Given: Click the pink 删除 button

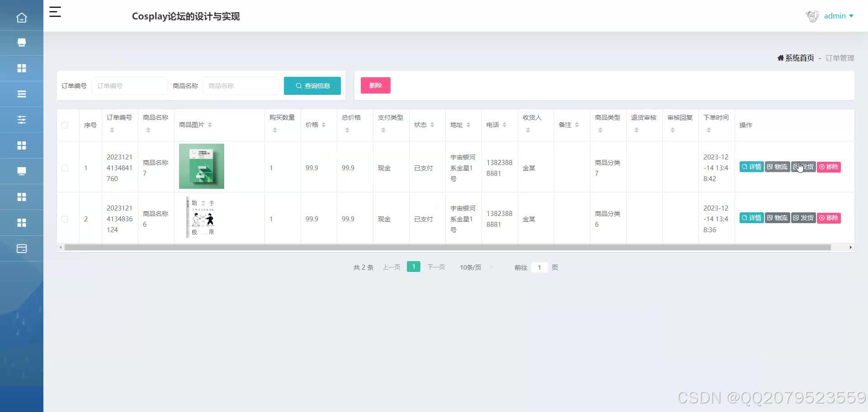Looking at the screenshot, I should [x=376, y=85].
